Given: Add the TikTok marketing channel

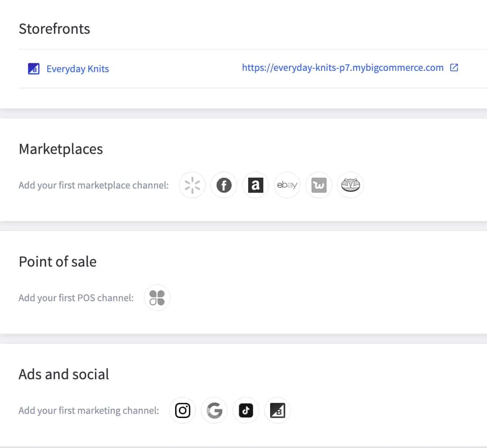Looking at the screenshot, I should click(x=246, y=410).
